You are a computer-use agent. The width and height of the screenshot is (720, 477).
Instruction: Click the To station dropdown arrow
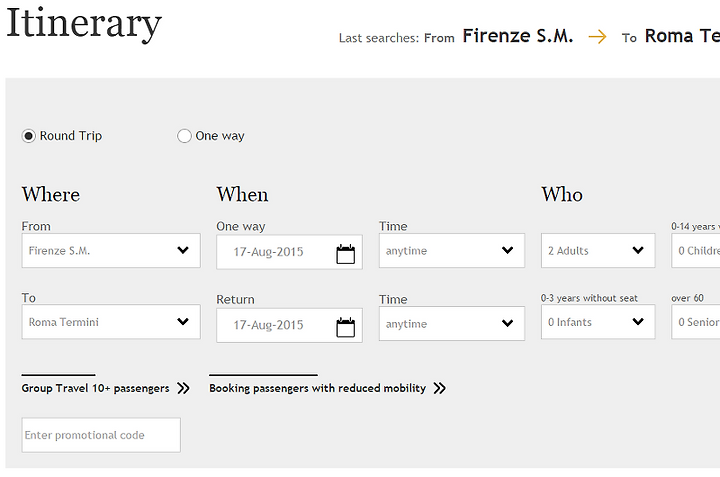183,321
